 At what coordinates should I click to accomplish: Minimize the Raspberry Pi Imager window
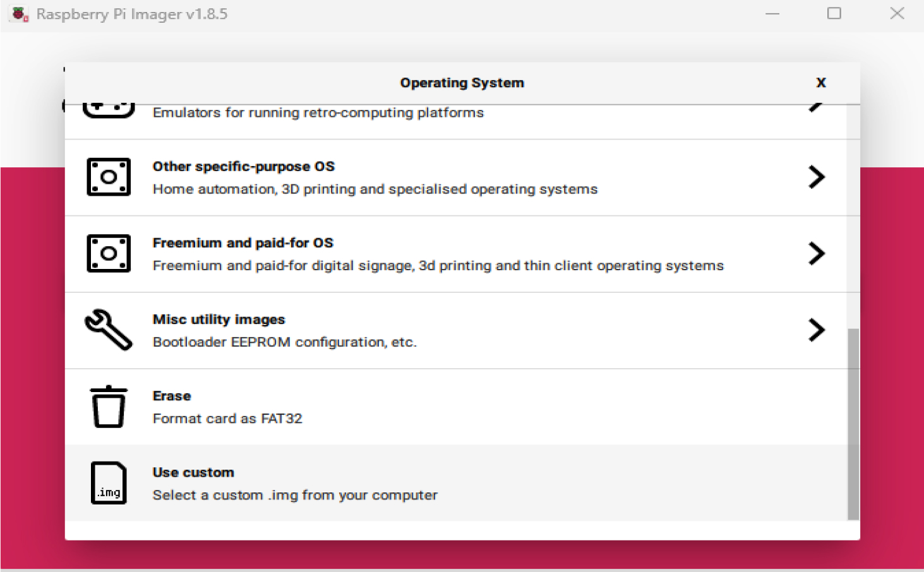click(772, 13)
